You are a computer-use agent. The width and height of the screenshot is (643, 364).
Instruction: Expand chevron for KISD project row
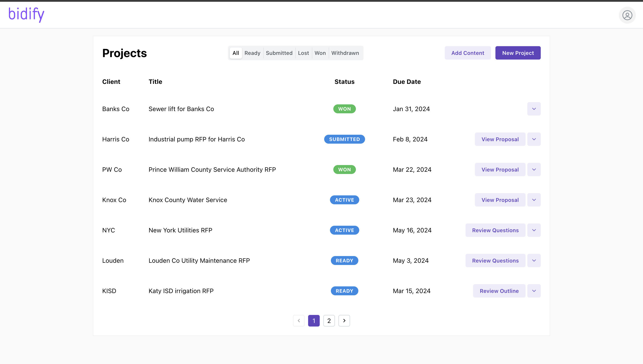534,291
